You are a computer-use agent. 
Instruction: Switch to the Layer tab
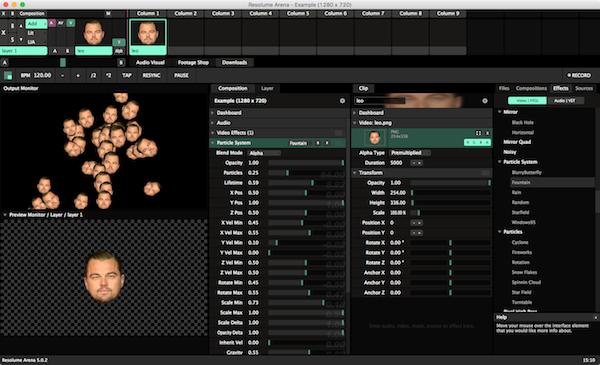point(267,88)
